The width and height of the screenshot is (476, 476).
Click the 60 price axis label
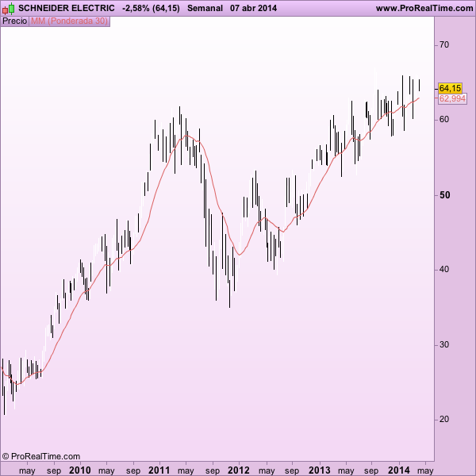click(443, 120)
